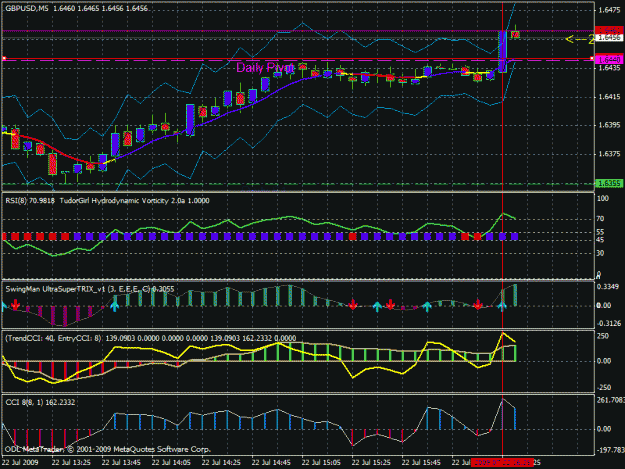Click the 1.6475 price axis label
The width and height of the screenshot is (625, 469).
pyautogui.click(x=609, y=10)
